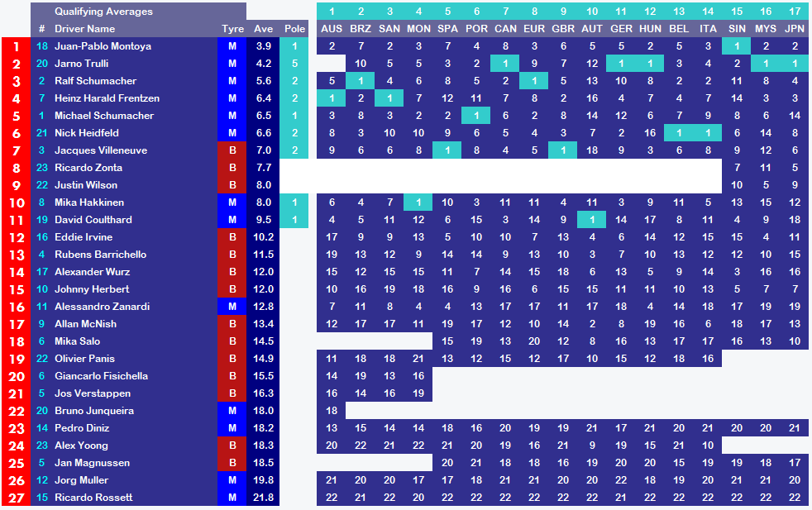
Task: Select driver name Jorg Muller
Action: [x=81, y=480]
